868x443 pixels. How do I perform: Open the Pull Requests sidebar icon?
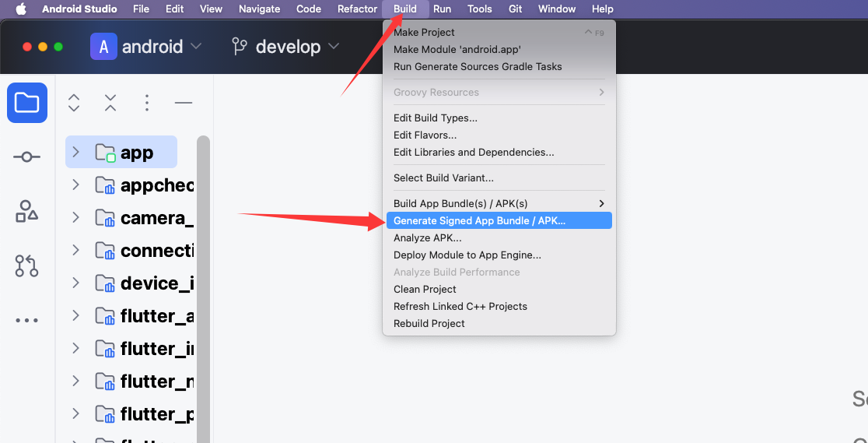(x=27, y=265)
